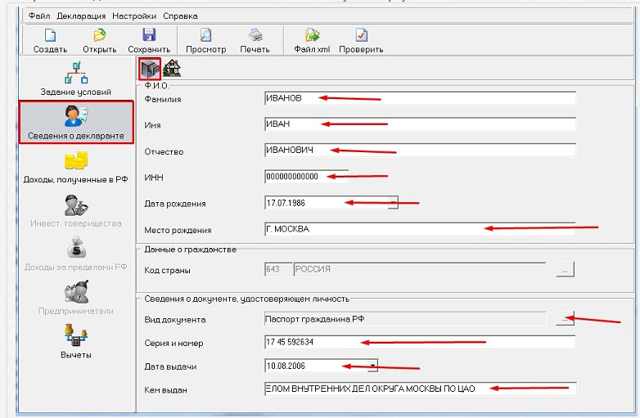Open the Просмотр preview
The width and height of the screenshot is (640, 418).
point(206,36)
